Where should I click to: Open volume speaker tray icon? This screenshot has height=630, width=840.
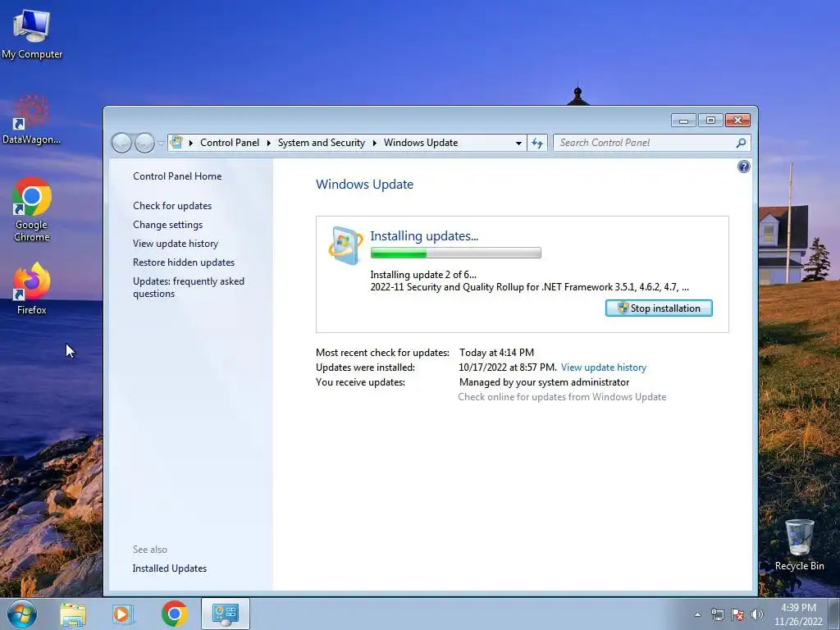tap(757, 614)
